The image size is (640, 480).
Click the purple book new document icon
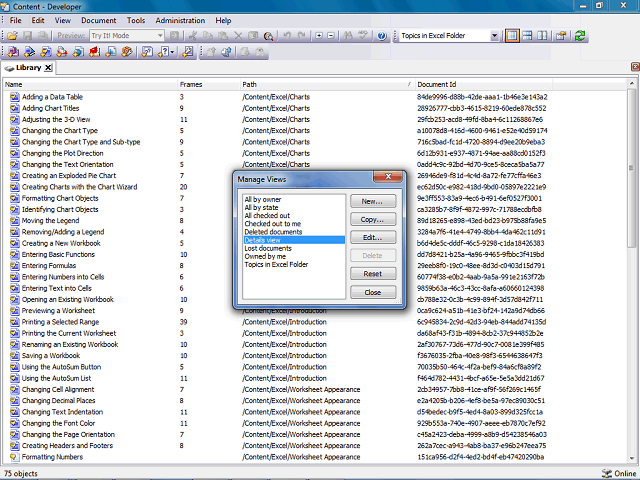(x=13, y=52)
